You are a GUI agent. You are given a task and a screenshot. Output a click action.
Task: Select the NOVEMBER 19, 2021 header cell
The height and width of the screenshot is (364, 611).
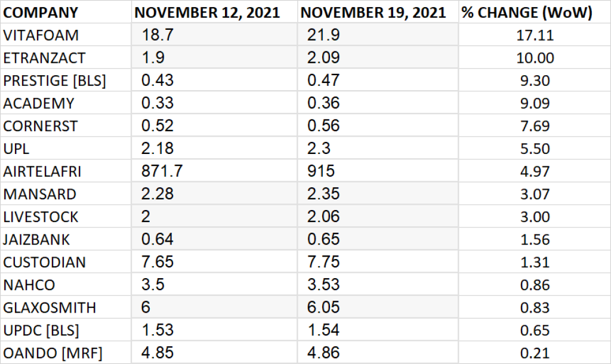(378, 12)
